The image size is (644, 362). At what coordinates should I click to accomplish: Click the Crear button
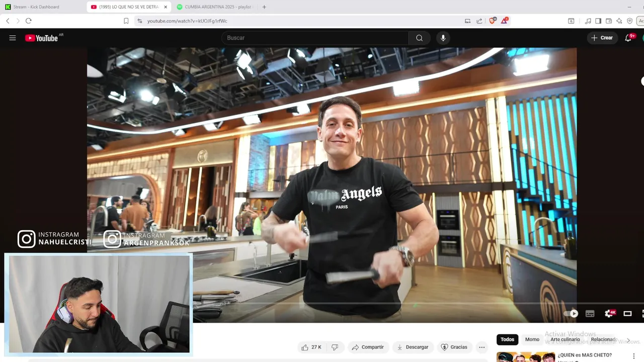[602, 38]
